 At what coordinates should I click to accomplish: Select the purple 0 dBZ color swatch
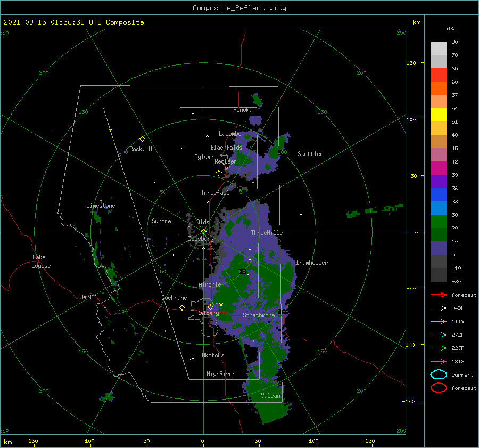pyautogui.click(x=439, y=248)
